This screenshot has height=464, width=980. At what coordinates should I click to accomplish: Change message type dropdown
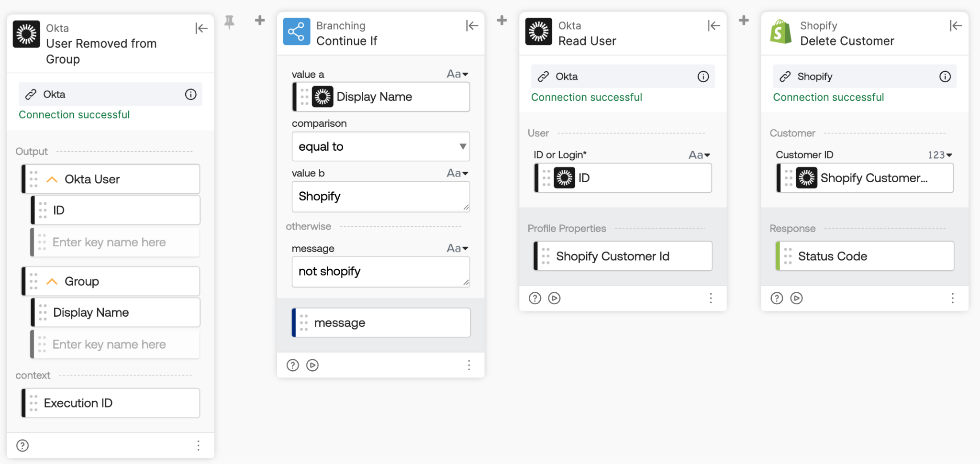[x=457, y=248]
